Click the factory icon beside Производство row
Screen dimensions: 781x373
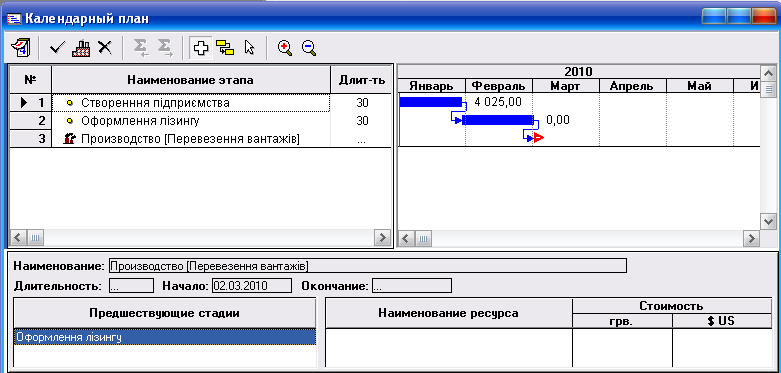point(69,139)
